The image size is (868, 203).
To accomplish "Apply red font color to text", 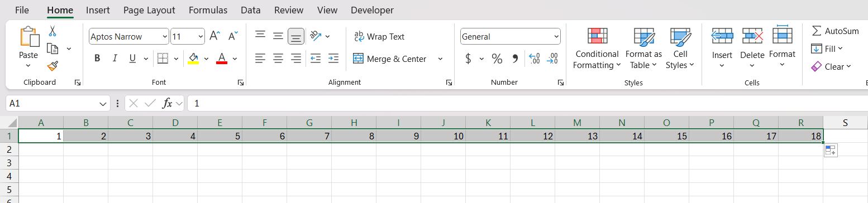I will point(221,58).
